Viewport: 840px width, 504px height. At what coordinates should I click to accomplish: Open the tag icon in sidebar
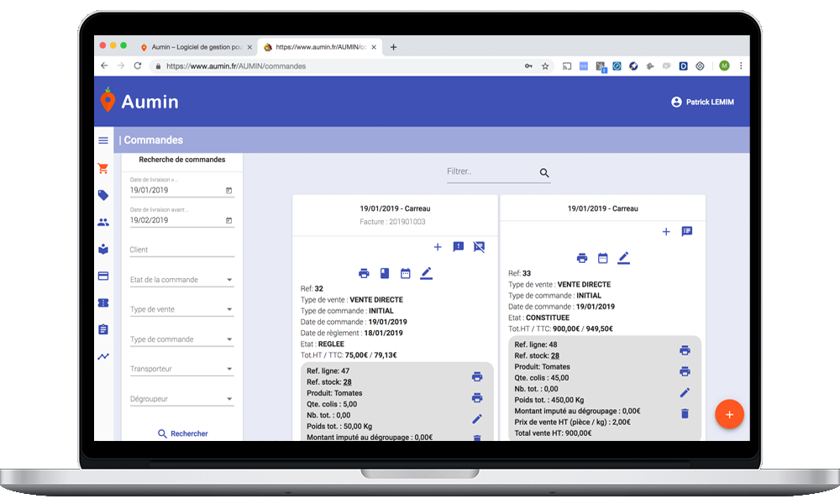103,195
